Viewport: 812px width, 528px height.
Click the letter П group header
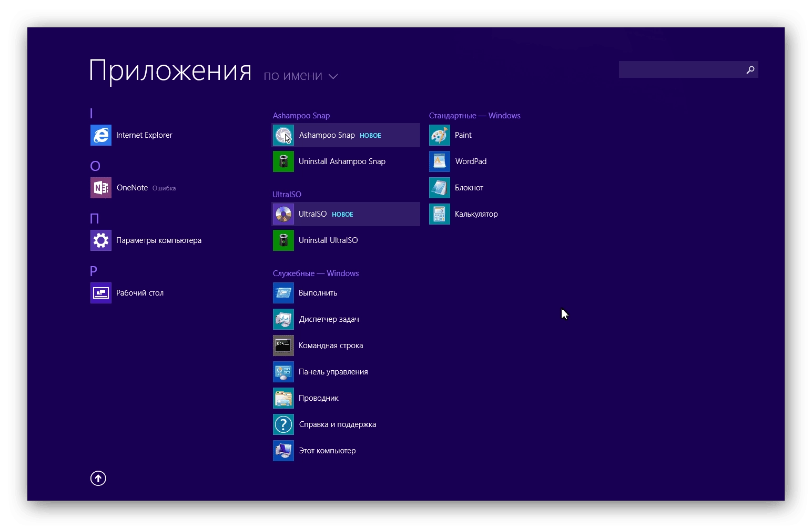(95, 218)
